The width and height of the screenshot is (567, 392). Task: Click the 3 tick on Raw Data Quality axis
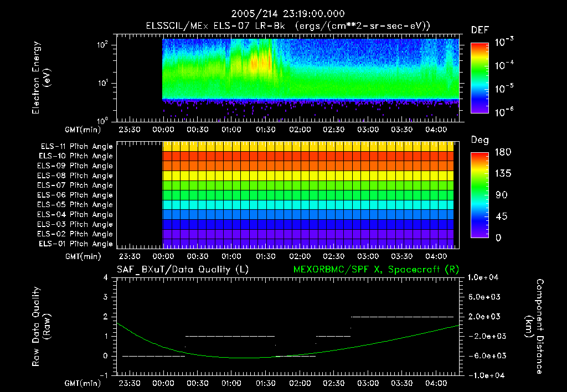106,297
